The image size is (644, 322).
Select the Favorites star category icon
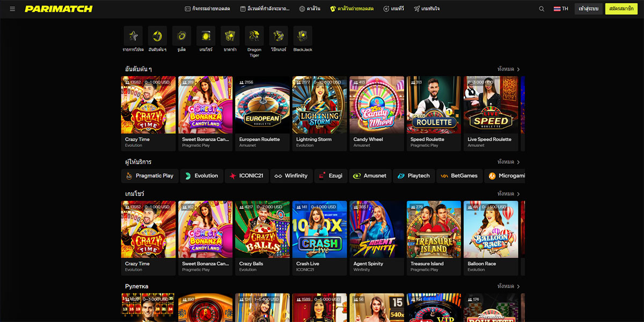[133, 36]
